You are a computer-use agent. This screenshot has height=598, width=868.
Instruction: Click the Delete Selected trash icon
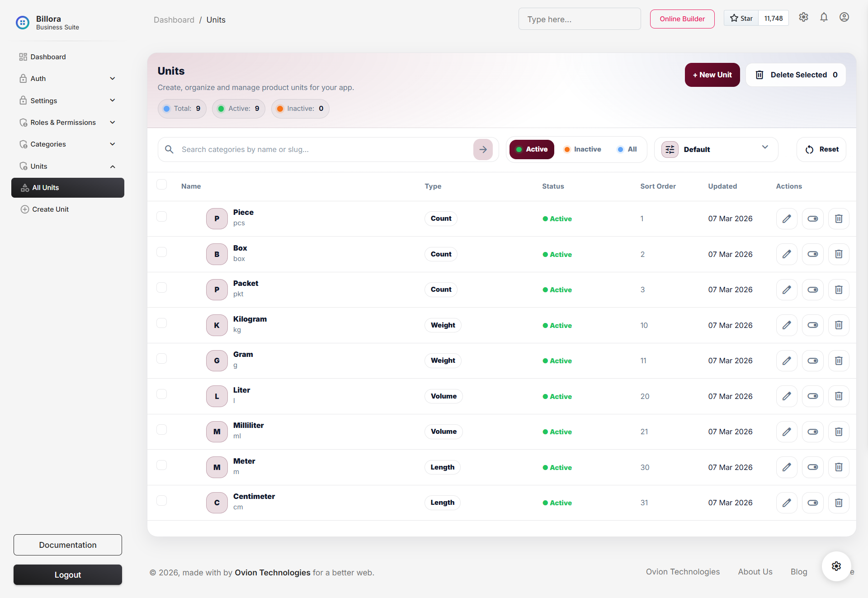[759, 75]
